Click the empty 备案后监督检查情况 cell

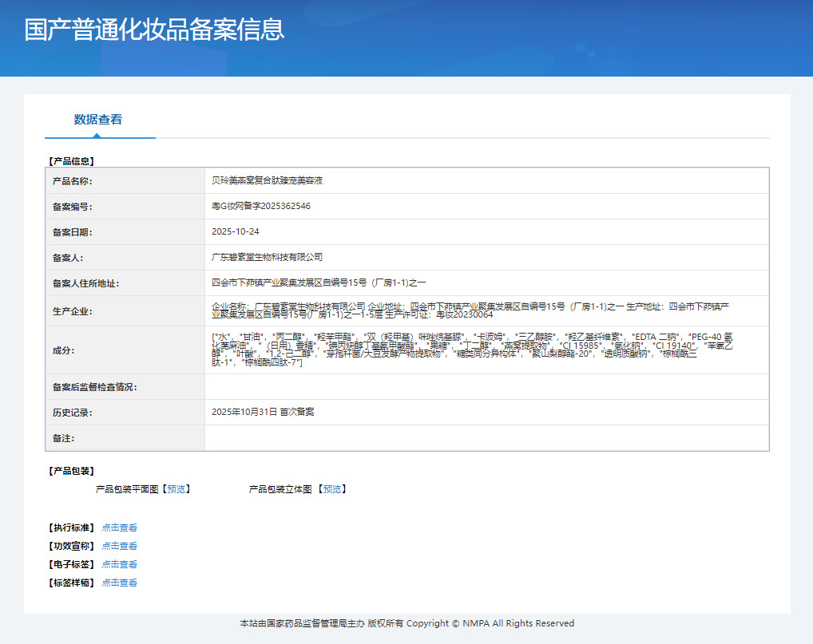click(x=487, y=386)
